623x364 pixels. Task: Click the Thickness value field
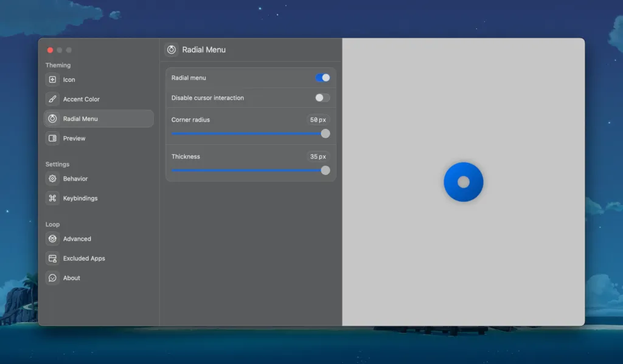coord(318,157)
